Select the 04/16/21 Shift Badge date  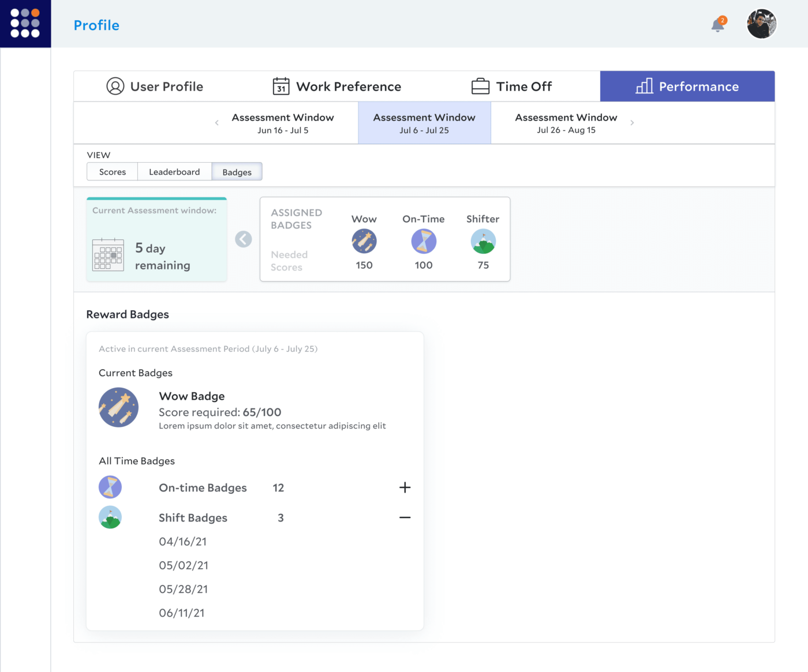click(183, 542)
